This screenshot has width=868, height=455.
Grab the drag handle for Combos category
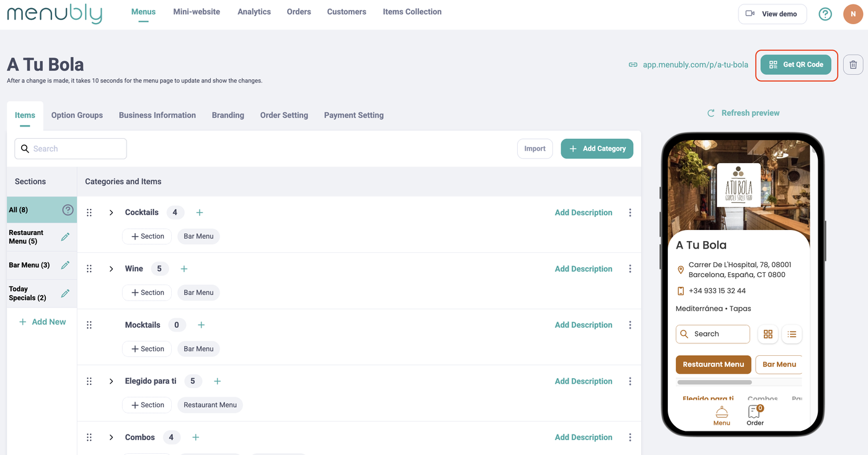pos(89,438)
